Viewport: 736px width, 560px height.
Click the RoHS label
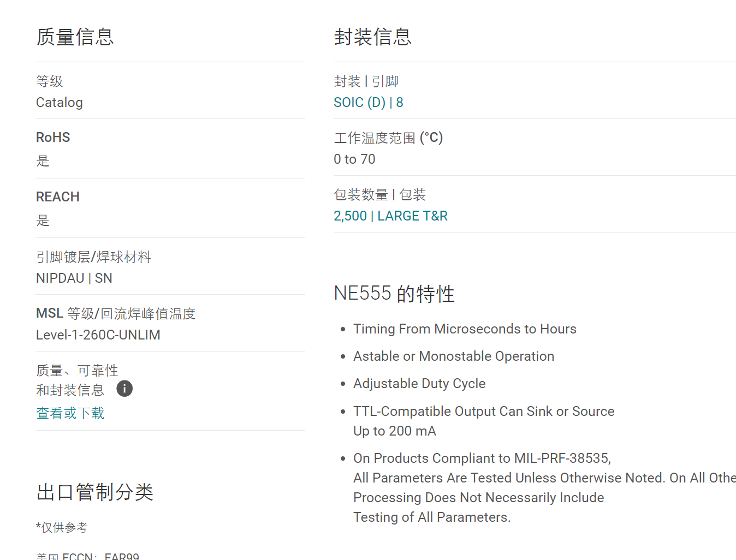(53, 138)
